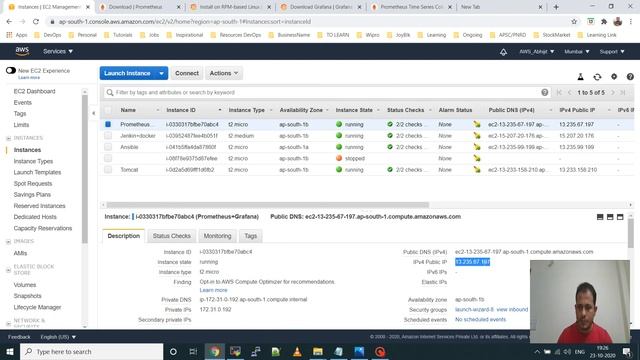Select the Tomcat instance checkbox
Screen dimensions: 640x360
click(x=108, y=169)
